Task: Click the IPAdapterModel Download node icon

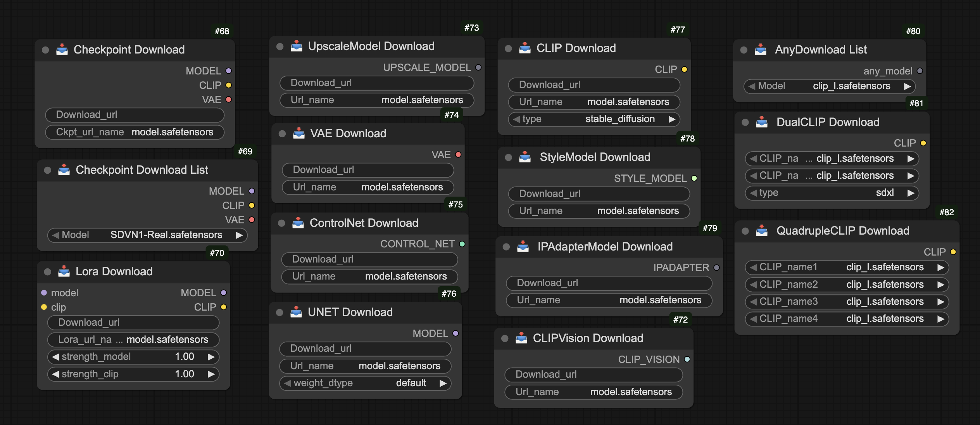Action: tap(523, 246)
